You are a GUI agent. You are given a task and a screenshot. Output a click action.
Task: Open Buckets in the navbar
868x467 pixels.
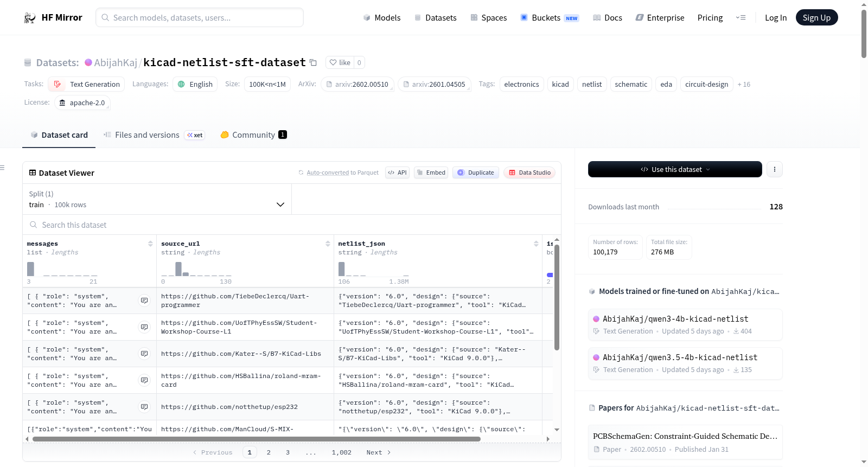550,18
